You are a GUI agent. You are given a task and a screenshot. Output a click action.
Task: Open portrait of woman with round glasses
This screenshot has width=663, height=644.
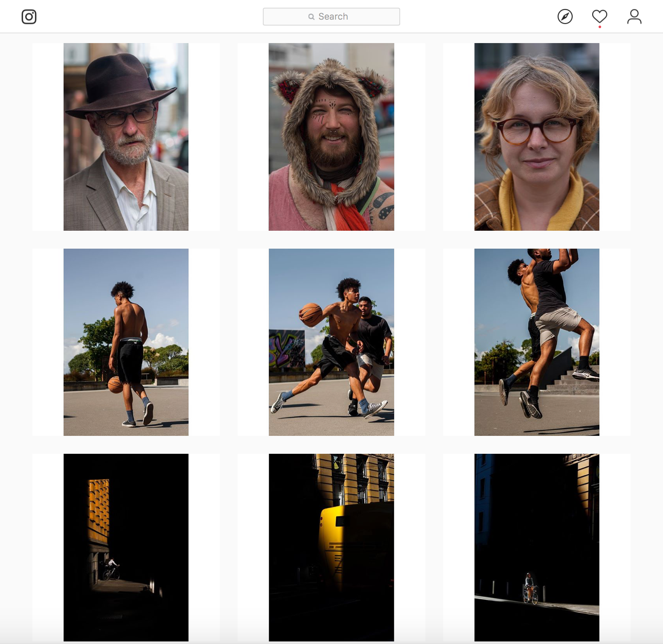[537, 137]
